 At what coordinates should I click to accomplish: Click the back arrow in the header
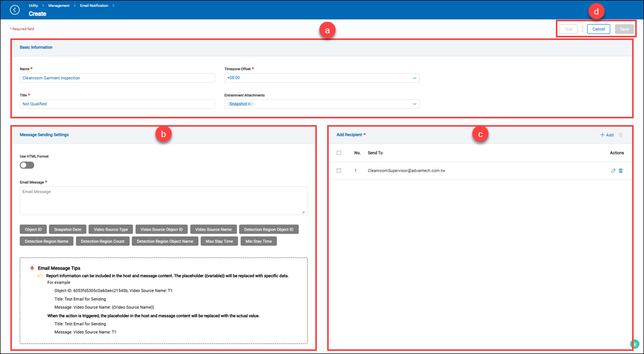[15, 9]
